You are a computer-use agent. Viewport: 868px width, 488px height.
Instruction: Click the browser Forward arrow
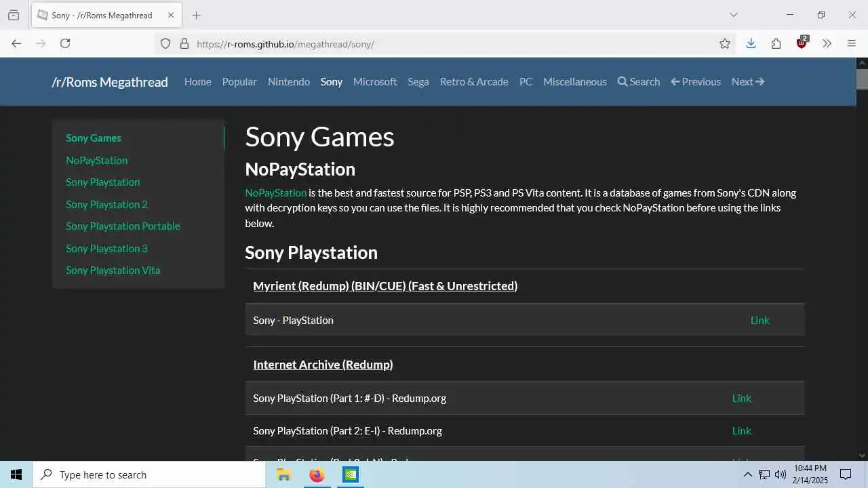41,43
